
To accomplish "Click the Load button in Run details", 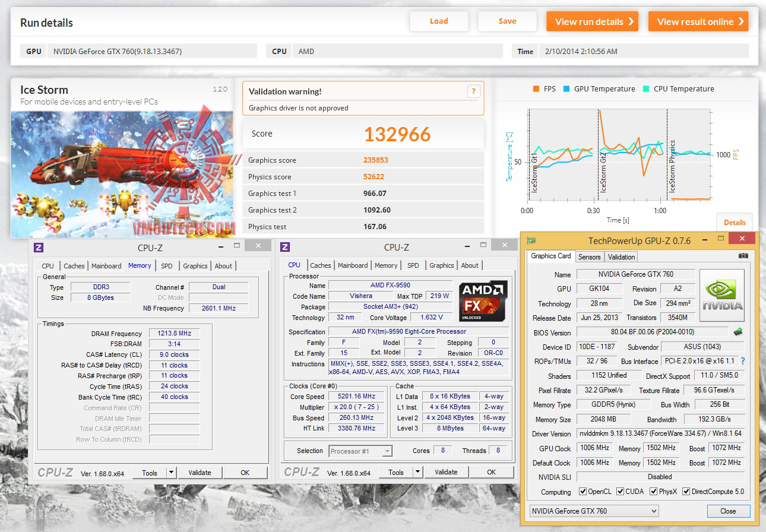I will [439, 21].
